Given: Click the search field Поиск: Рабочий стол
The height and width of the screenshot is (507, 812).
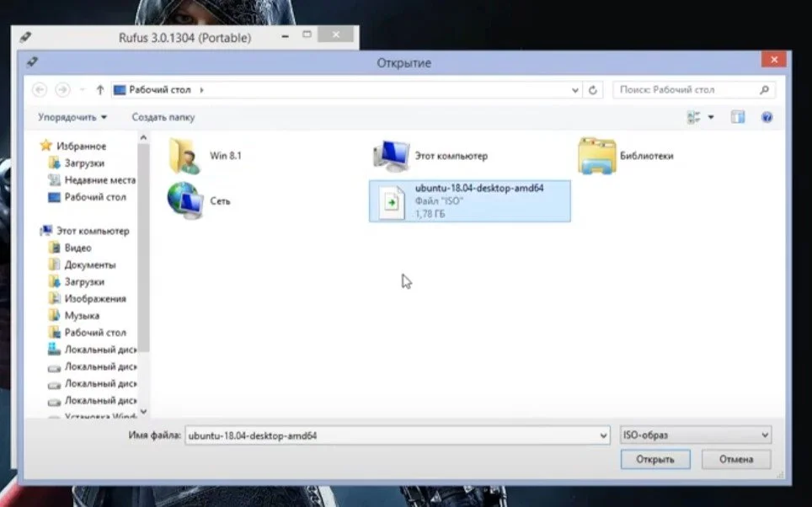Looking at the screenshot, I should click(694, 89).
